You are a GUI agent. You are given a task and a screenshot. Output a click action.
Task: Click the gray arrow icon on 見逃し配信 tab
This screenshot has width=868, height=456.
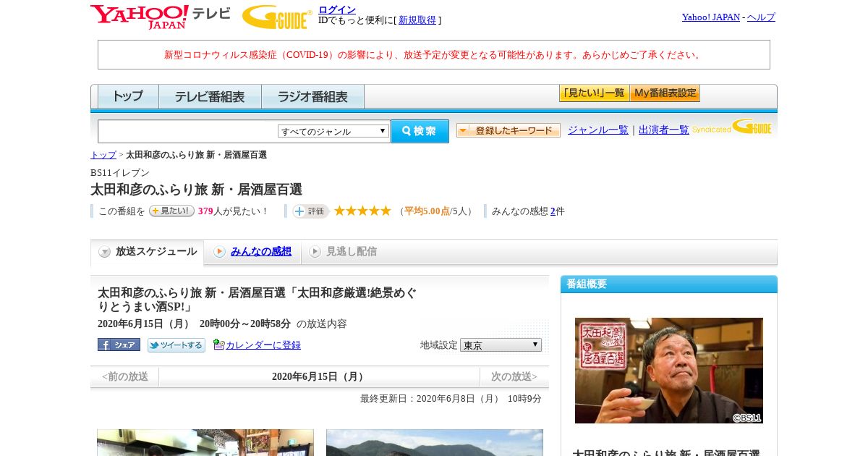(x=315, y=252)
